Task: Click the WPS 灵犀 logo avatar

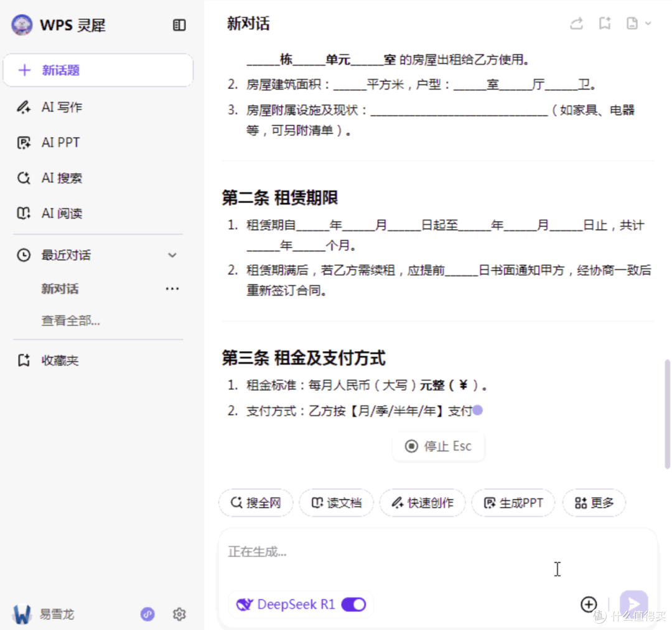Action: click(x=22, y=25)
